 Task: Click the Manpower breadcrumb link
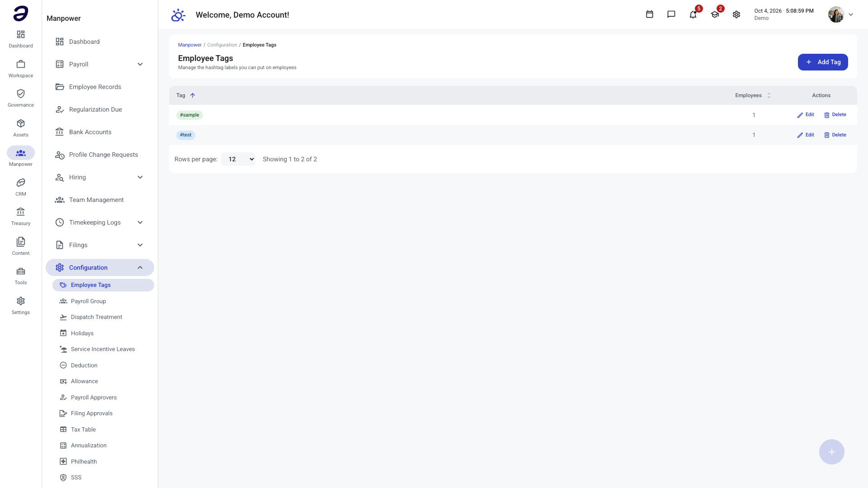pos(190,45)
